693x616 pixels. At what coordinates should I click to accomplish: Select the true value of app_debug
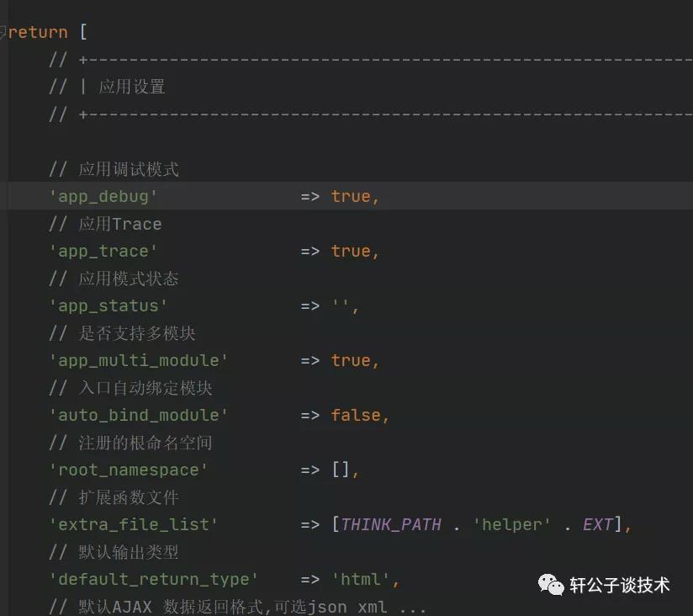pyautogui.click(x=351, y=196)
